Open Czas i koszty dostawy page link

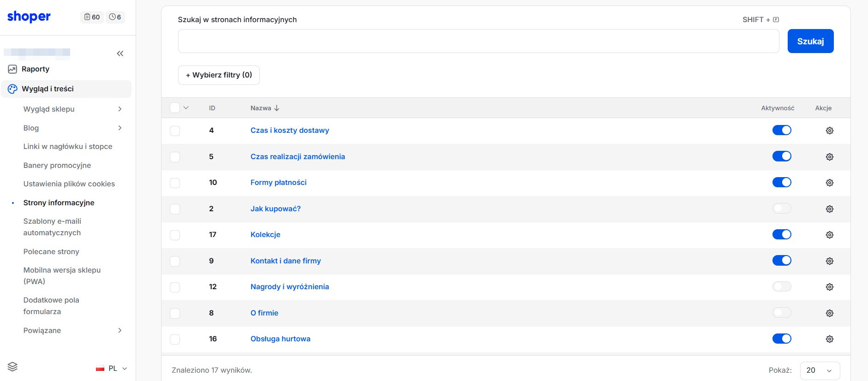tap(290, 131)
